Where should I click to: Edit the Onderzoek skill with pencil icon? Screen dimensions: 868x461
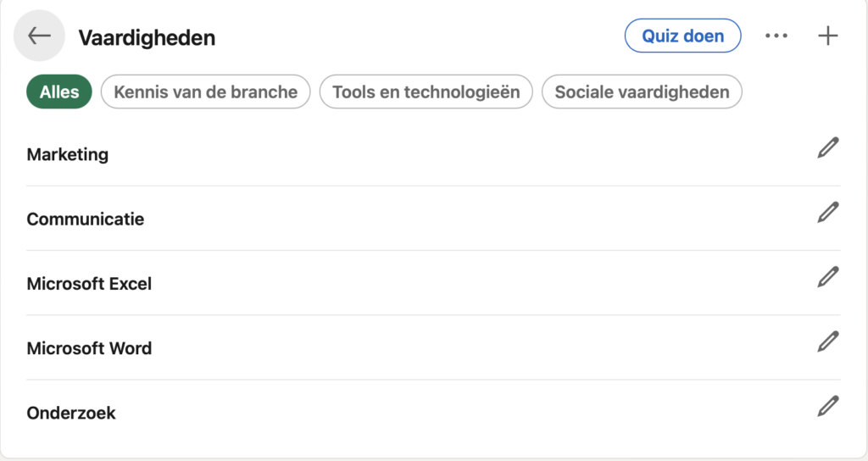[x=827, y=407]
